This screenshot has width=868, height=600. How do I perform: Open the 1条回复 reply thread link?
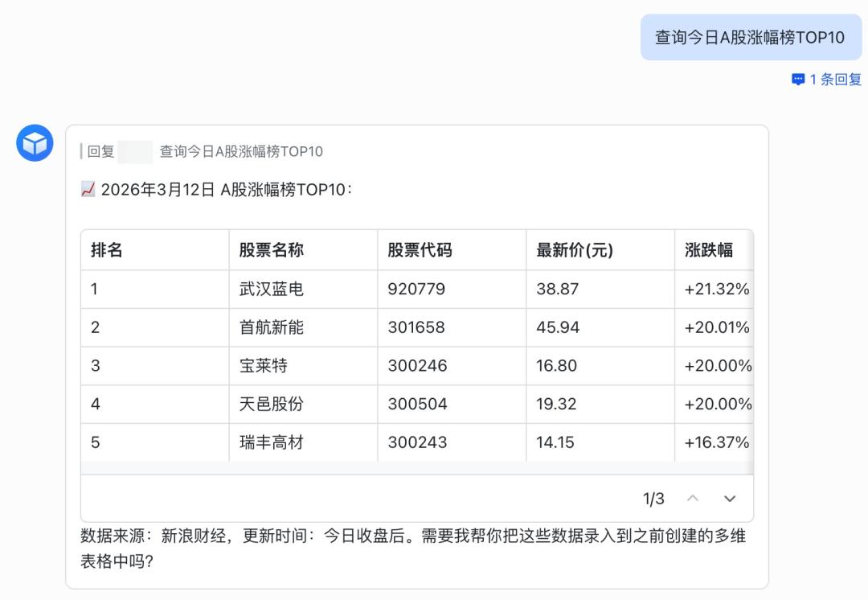click(x=835, y=80)
